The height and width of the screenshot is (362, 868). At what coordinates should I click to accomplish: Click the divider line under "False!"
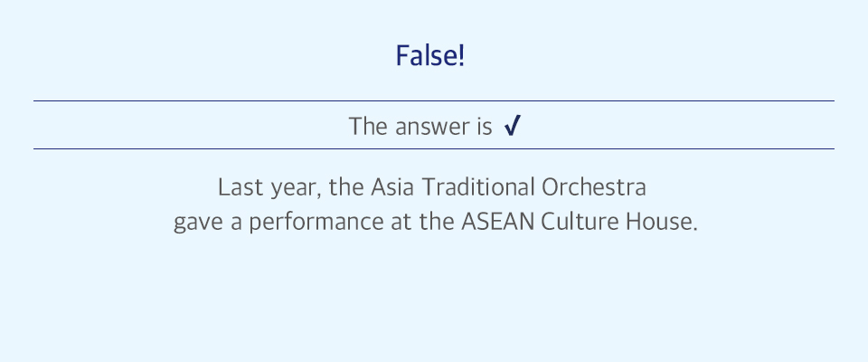[433, 100]
